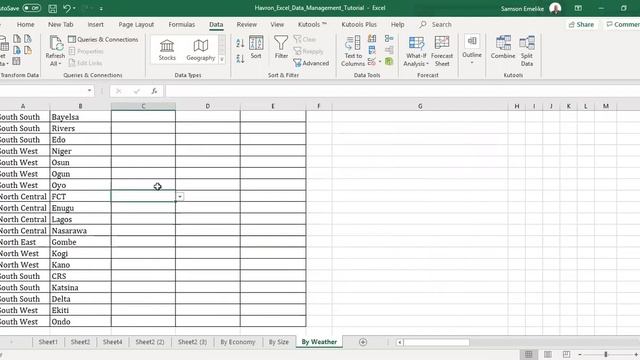Sort Z to A descending

point(240,59)
